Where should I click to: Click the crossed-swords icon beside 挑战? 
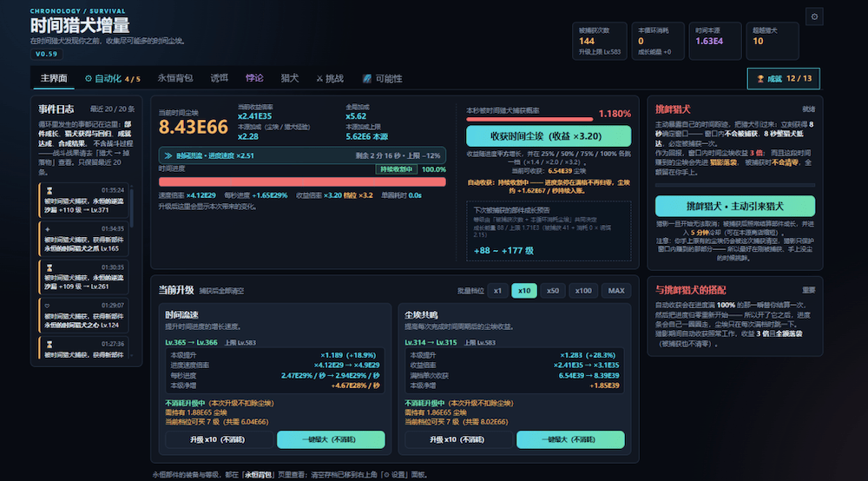tap(319, 79)
